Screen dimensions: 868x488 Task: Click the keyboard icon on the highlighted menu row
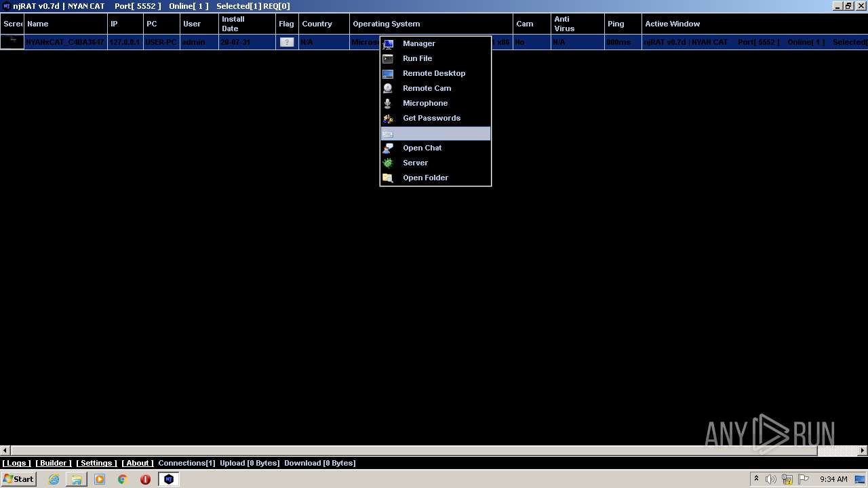(388, 134)
